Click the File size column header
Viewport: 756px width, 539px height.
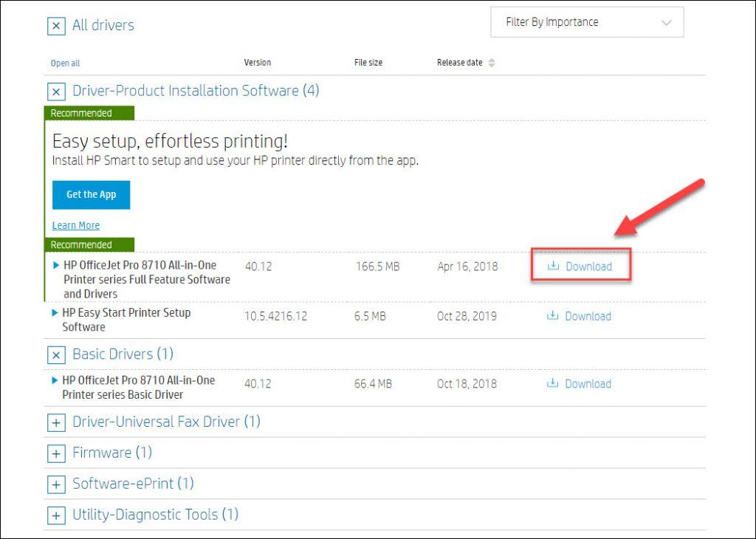click(368, 63)
